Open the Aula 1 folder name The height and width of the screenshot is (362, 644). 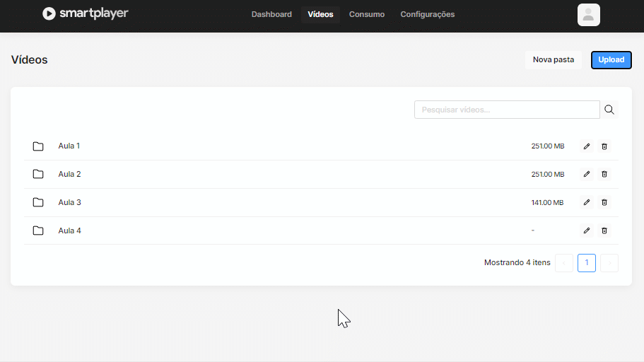point(69,146)
